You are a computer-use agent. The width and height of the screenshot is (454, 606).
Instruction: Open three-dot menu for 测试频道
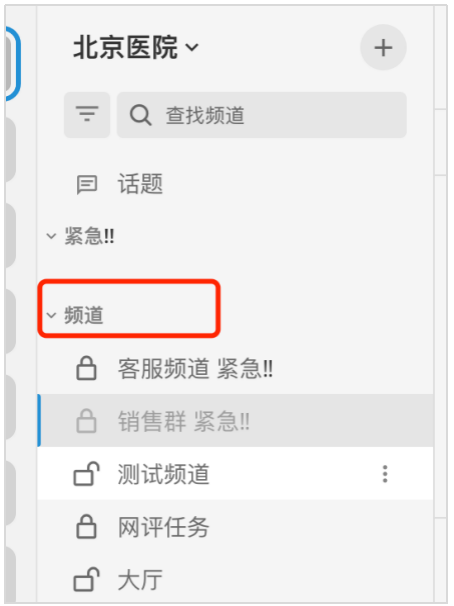pyautogui.click(x=385, y=474)
